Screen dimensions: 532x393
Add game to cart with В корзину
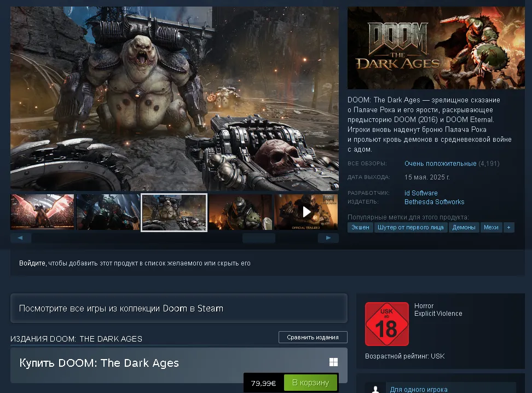click(310, 383)
